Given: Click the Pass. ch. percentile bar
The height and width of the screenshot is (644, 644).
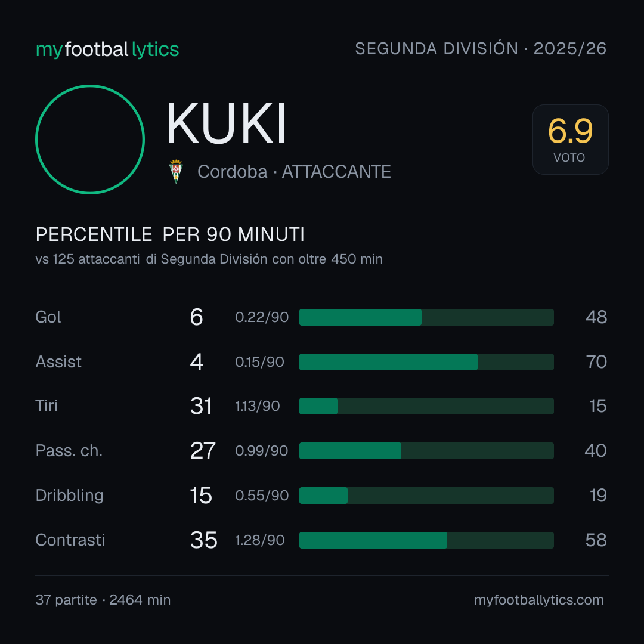Looking at the screenshot, I should point(426,451).
